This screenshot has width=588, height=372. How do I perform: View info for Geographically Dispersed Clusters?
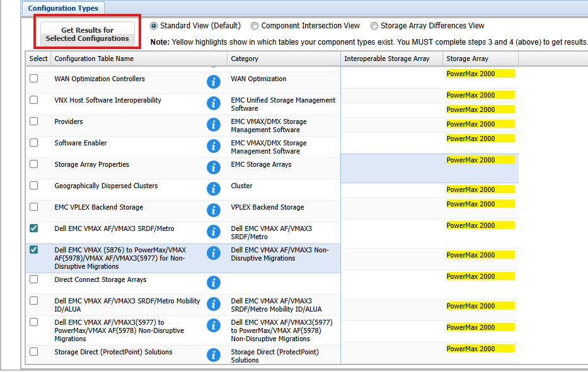click(x=214, y=189)
